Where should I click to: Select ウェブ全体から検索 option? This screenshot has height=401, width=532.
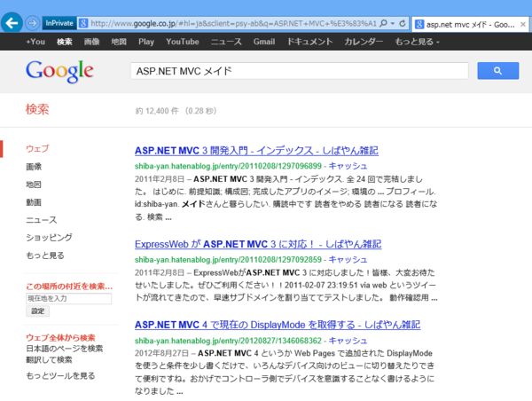click(x=60, y=337)
